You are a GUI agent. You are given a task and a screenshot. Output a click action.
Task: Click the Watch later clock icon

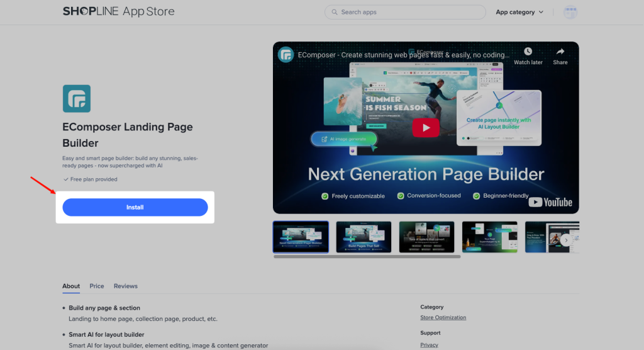pos(528,52)
